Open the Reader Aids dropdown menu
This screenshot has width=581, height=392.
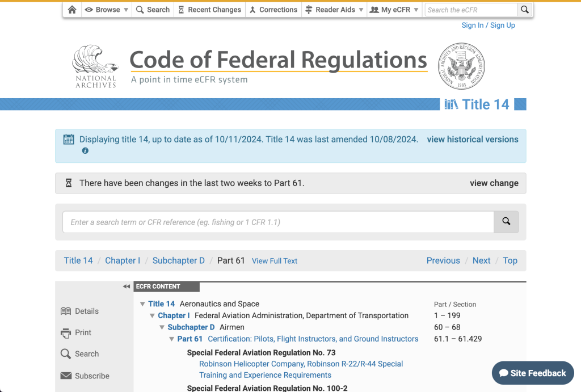334,10
